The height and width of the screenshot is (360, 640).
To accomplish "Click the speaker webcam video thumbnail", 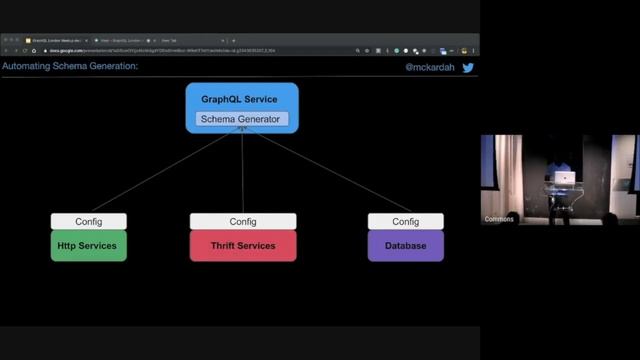I will 560,180.
